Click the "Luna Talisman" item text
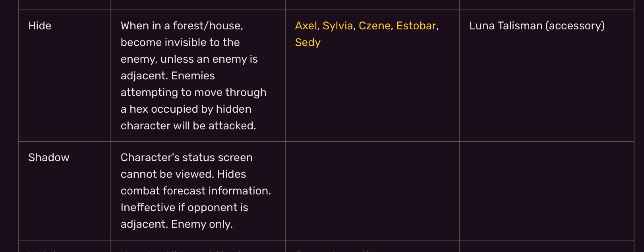Viewport: 644px width, 252px height. (506, 26)
